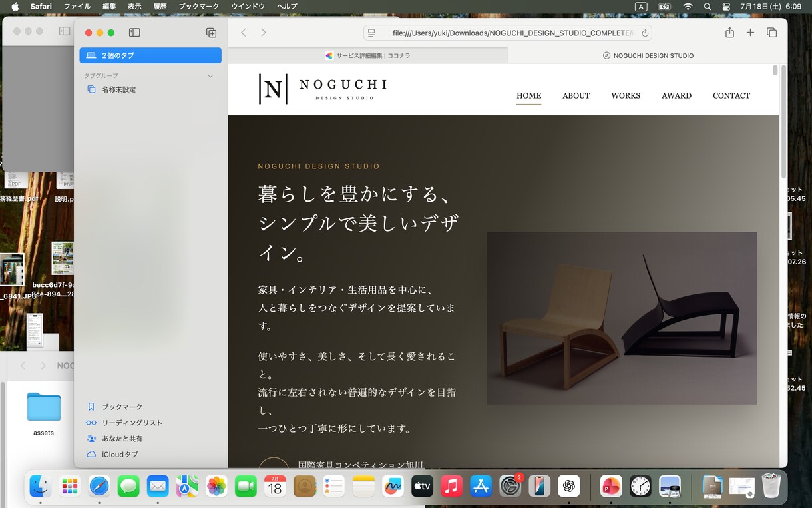The width and height of the screenshot is (812, 508).
Task: Open System Settings from the Dock
Action: coord(510,486)
